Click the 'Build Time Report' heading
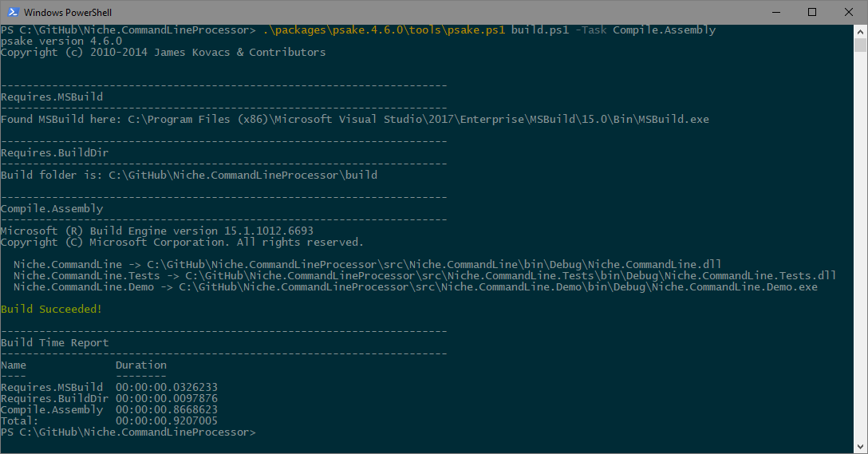The width and height of the screenshot is (868, 454). pos(55,343)
